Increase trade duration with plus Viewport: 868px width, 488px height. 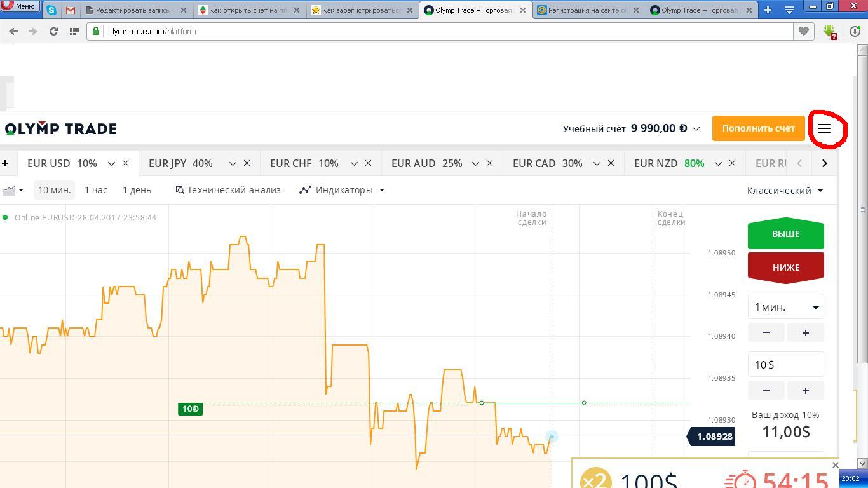[x=805, y=332]
